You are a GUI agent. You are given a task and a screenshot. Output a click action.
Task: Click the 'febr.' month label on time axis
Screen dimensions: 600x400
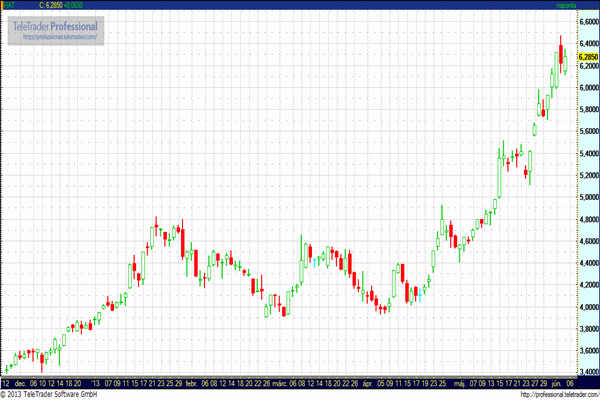(x=191, y=382)
